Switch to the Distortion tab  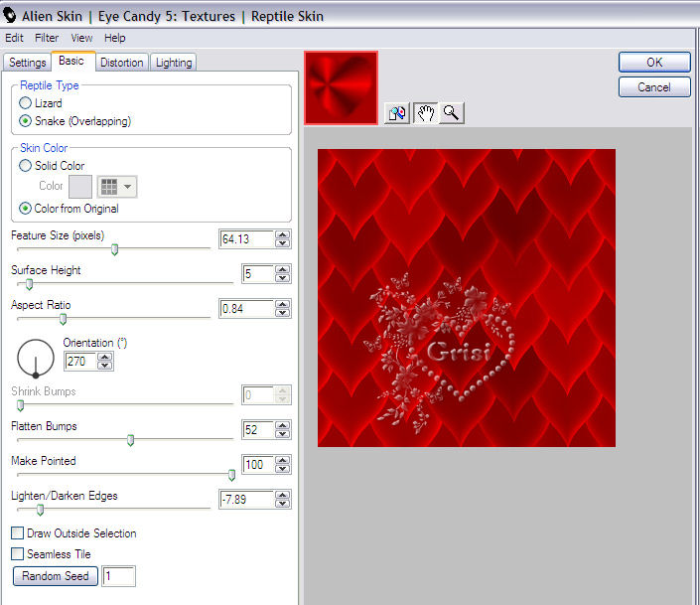[122, 63]
